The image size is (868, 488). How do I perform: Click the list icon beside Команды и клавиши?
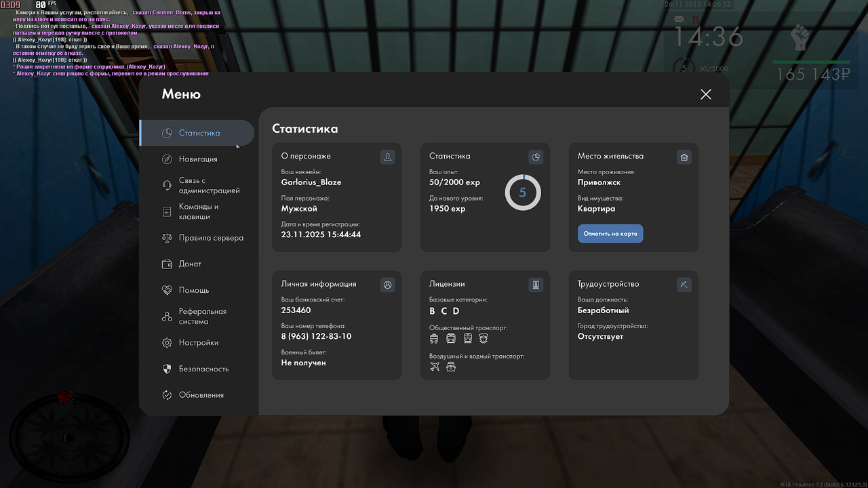[167, 212]
